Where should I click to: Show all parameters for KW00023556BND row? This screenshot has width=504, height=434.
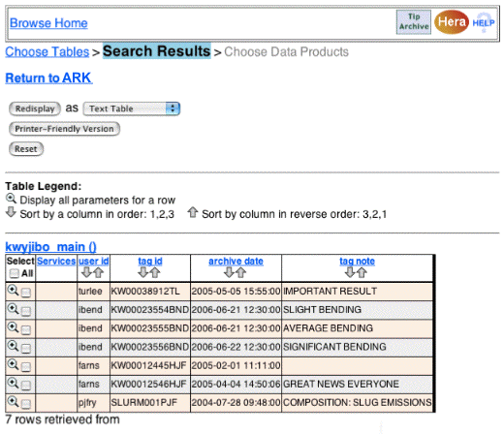(13, 346)
